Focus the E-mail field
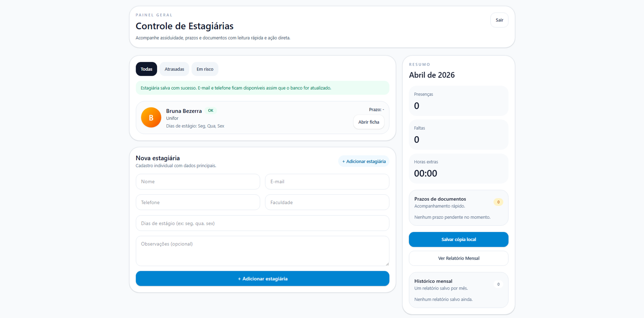 327,181
